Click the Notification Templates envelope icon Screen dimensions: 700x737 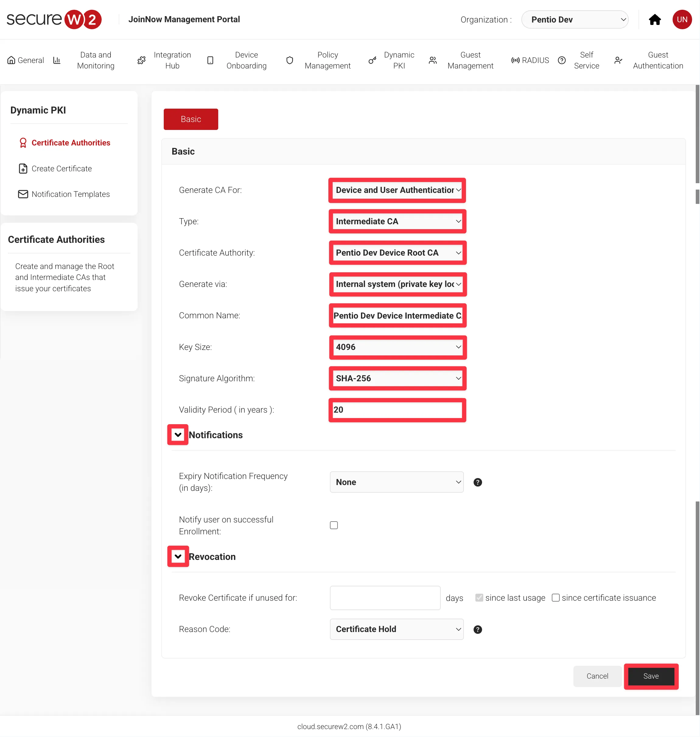coord(23,194)
